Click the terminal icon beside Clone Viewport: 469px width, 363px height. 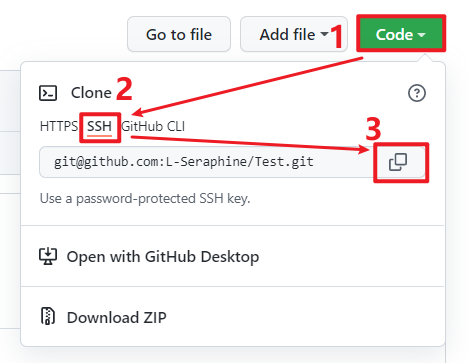pyautogui.click(x=48, y=93)
